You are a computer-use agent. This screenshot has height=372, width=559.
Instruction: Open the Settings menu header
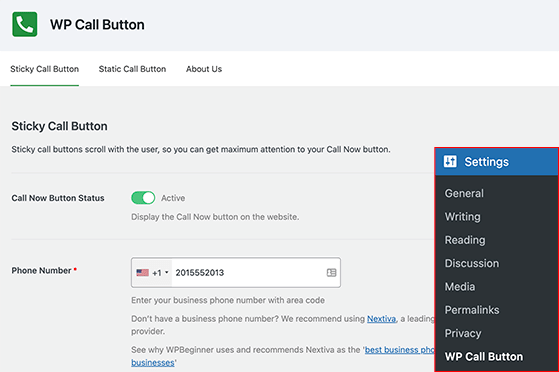[497, 162]
